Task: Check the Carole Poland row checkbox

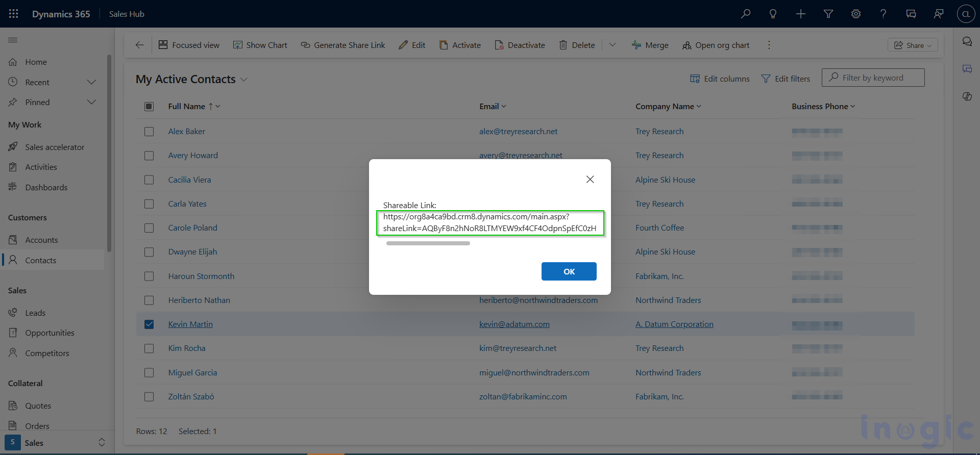Action: point(149,227)
